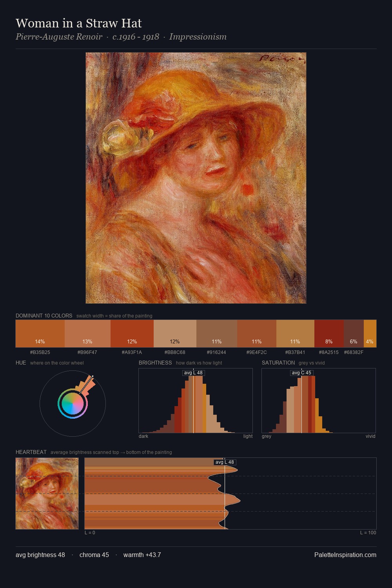Click hex code text '#916244'

[217, 352]
